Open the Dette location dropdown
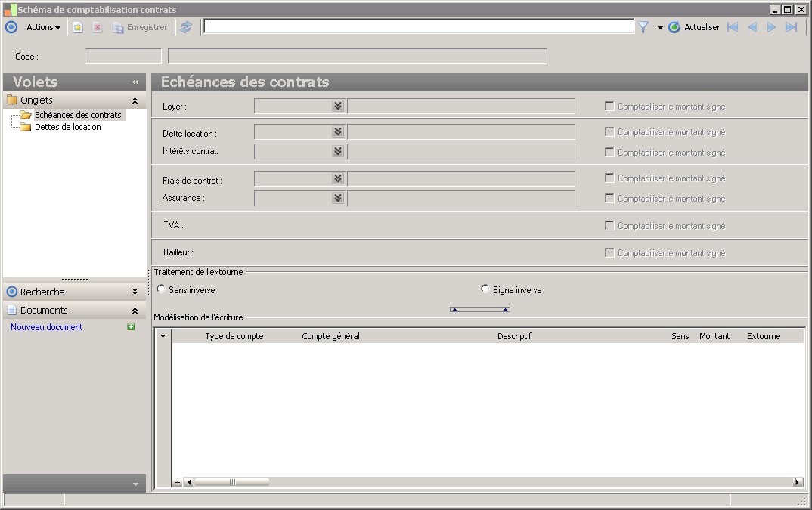The width and height of the screenshot is (812, 510). (x=338, y=132)
